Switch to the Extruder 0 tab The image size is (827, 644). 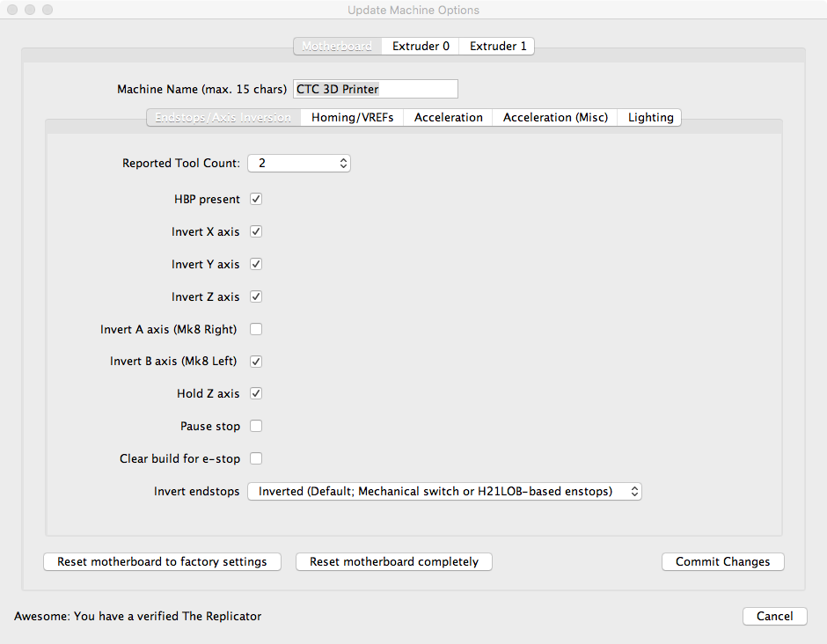coord(421,46)
